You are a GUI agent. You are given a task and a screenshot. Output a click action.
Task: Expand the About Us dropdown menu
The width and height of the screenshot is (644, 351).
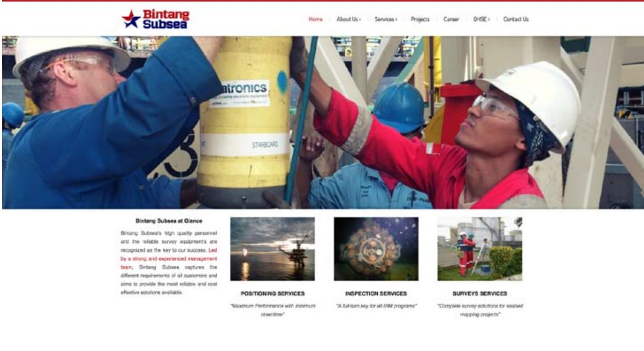[349, 19]
